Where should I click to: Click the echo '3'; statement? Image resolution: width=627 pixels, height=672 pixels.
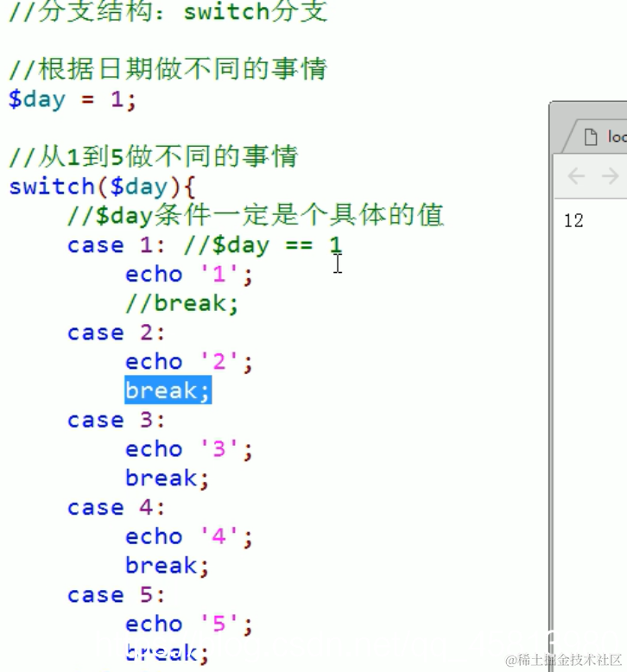click(189, 449)
